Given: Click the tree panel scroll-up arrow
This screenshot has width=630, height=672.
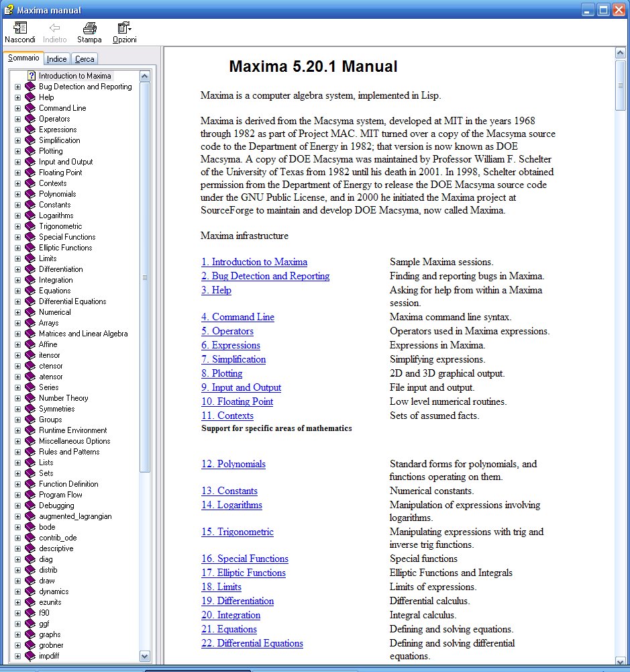Looking at the screenshot, I should tap(145, 77).
